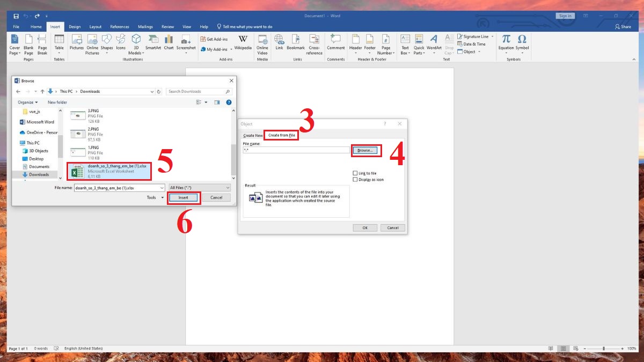Open Get Add-ins
Screen dimensions: 644x362
(x=214, y=39)
